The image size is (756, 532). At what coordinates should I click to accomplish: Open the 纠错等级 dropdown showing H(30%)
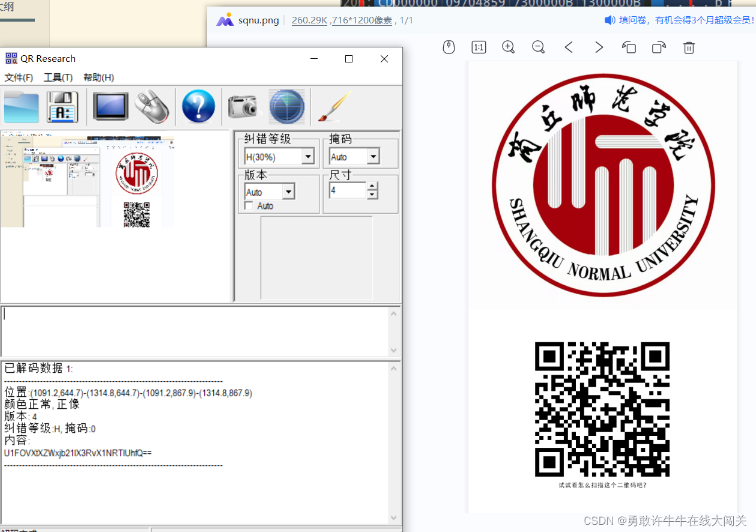308,156
